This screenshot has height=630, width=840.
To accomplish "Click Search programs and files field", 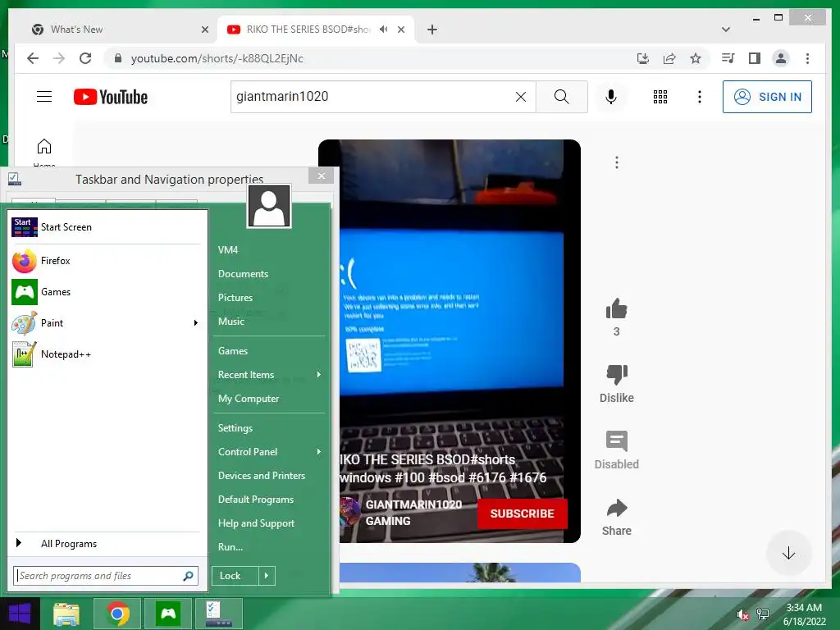I will [106, 576].
